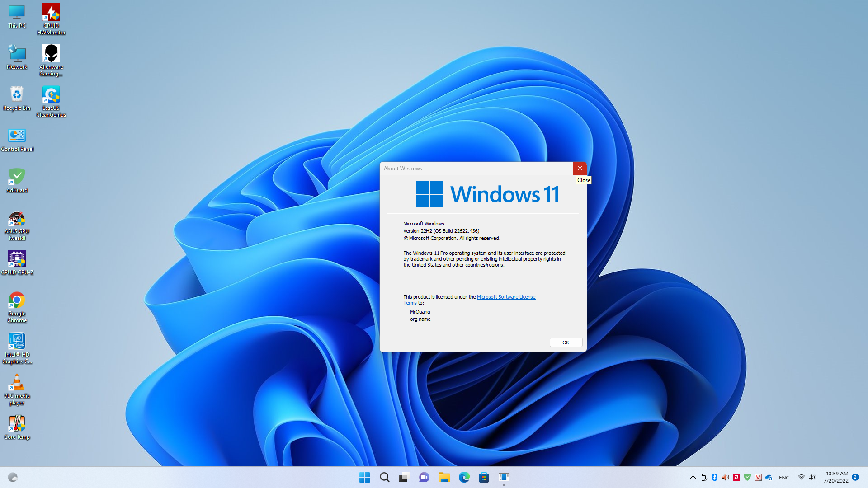Open the widgets icon at taskbar left

point(13,477)
